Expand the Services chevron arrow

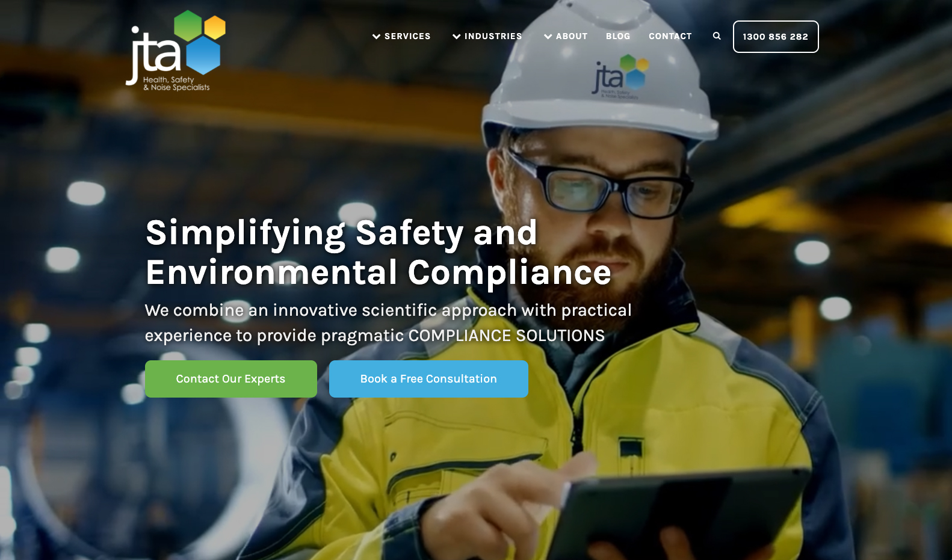coord(377,37)
